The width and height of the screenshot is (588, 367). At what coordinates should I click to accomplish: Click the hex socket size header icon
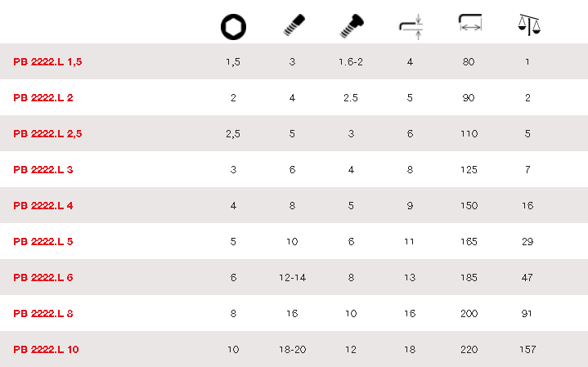[233, 27]
